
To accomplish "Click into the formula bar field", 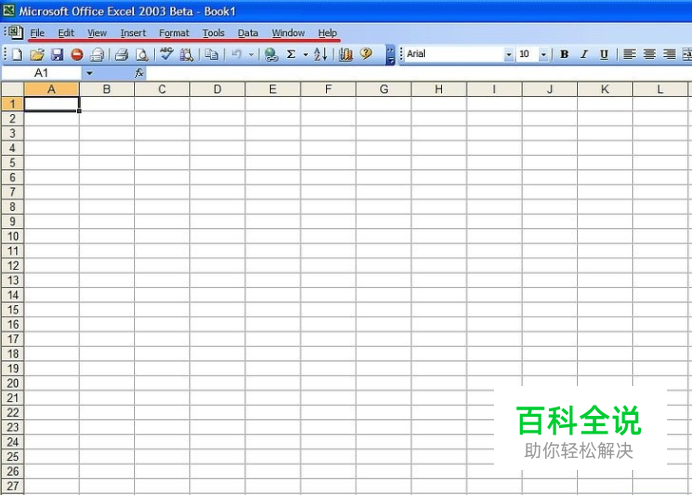I will tap(418, 73).
